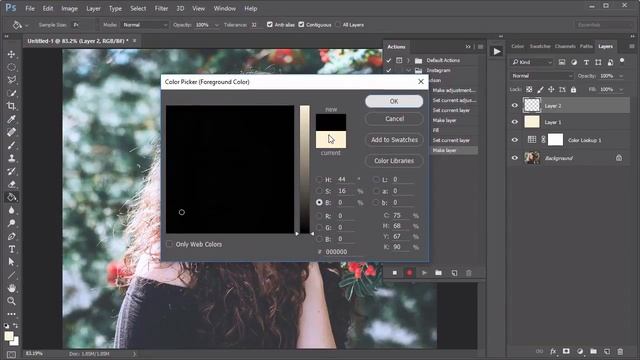The width and height of the screenshot is (640, 360).
Task: Delete action with trash icon in Actions panel
Action: (469, 273)
